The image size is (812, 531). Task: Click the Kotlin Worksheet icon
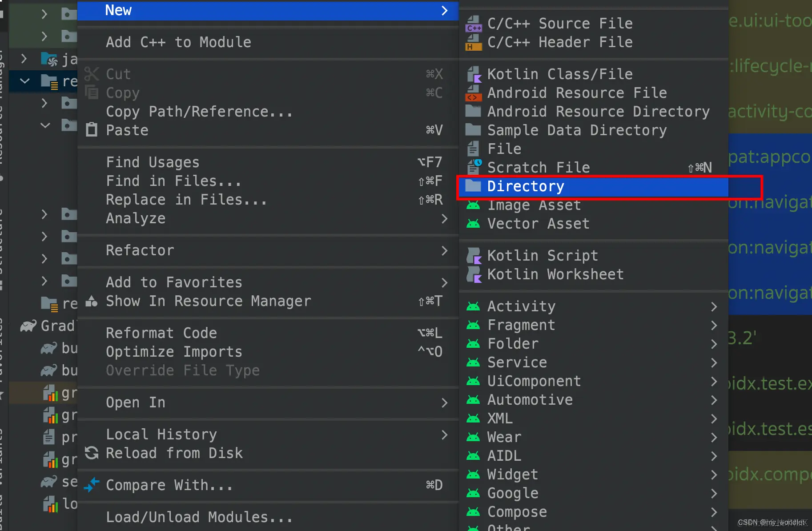click(474, 275)
